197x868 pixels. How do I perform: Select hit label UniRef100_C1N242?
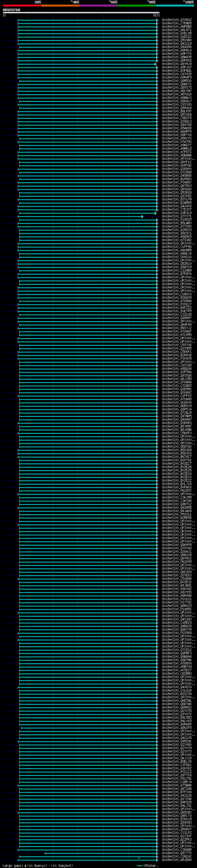(177, 856)
